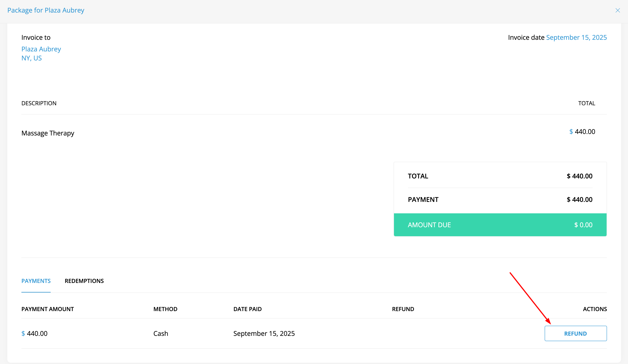Click the Refund button for cash payment

click(x=575, y=333)
